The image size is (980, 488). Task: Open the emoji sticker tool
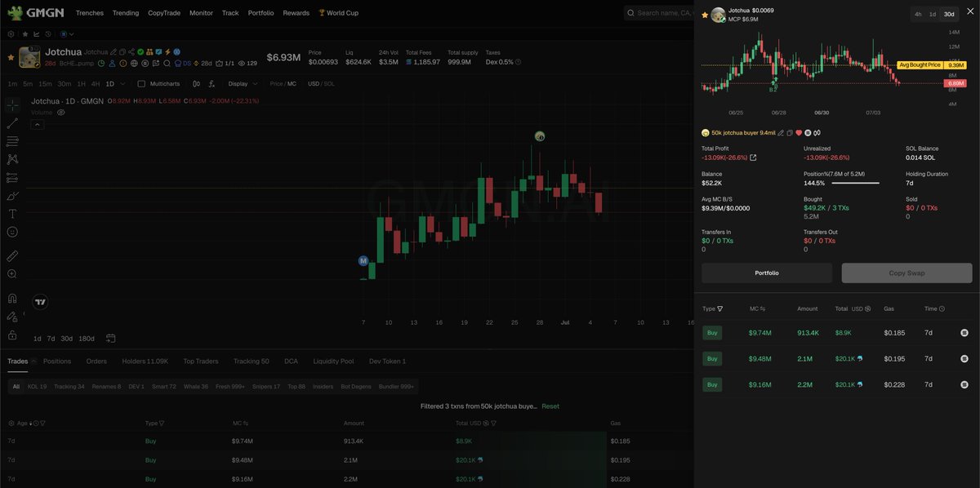[12, 232]
